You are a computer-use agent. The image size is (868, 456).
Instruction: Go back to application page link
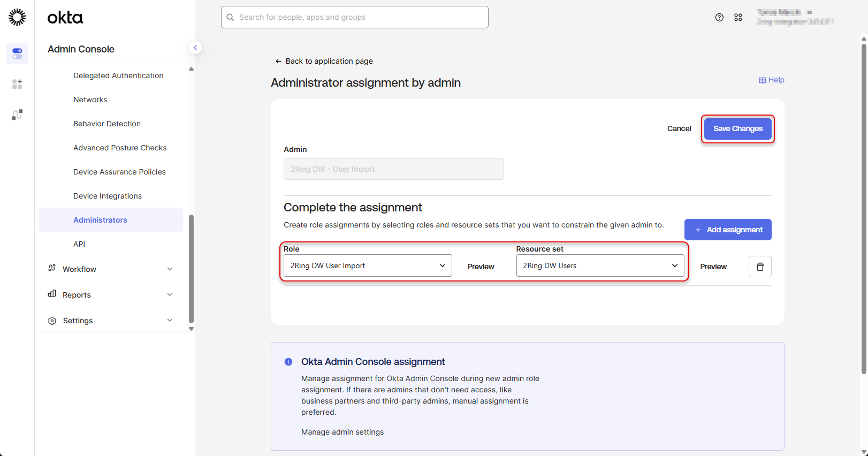(324, 61)
